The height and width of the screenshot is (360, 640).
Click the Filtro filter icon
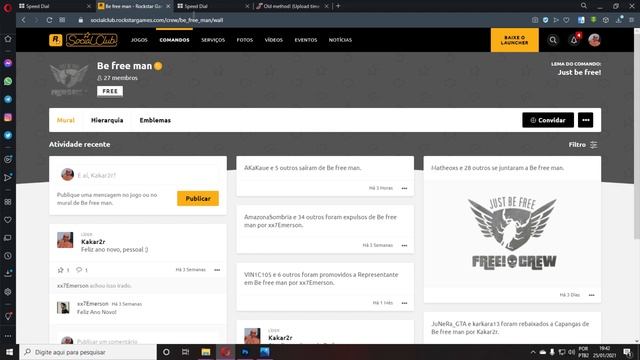click(594, 144)
